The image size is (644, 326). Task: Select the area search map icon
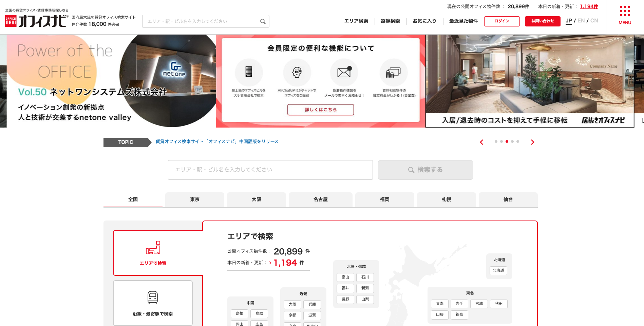point(153,248)
